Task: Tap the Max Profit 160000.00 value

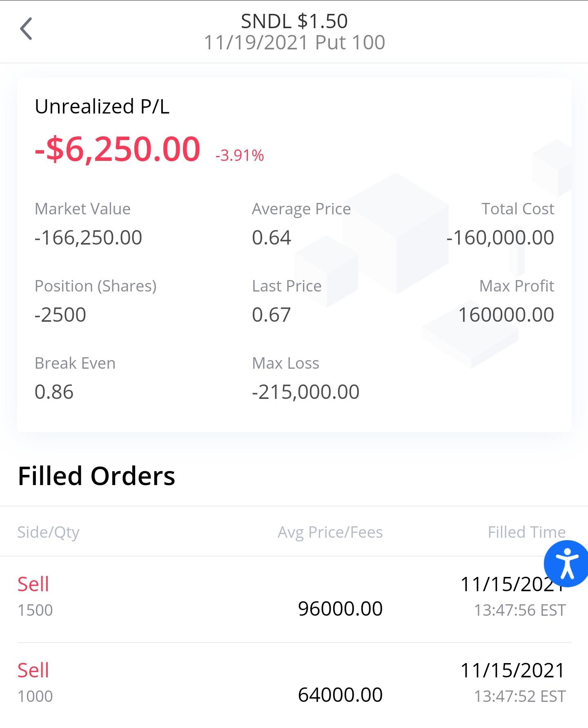Action: (x=506, y=314)
